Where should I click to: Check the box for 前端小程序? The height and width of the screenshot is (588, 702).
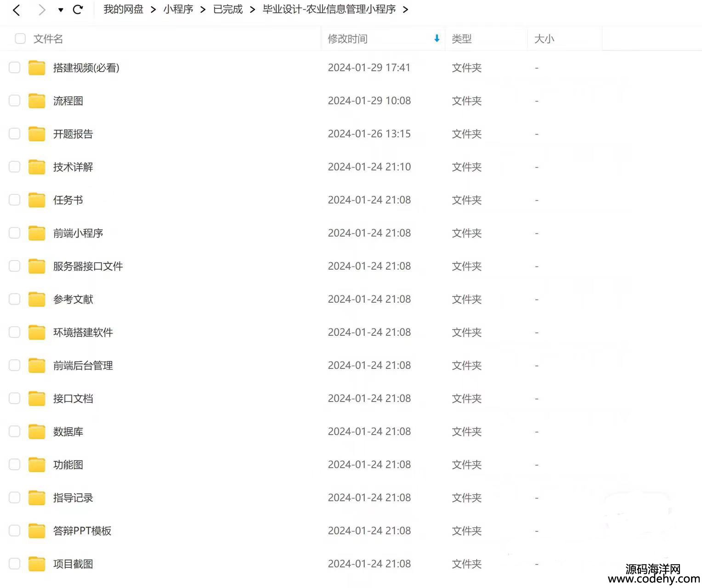tap(15, 233)
